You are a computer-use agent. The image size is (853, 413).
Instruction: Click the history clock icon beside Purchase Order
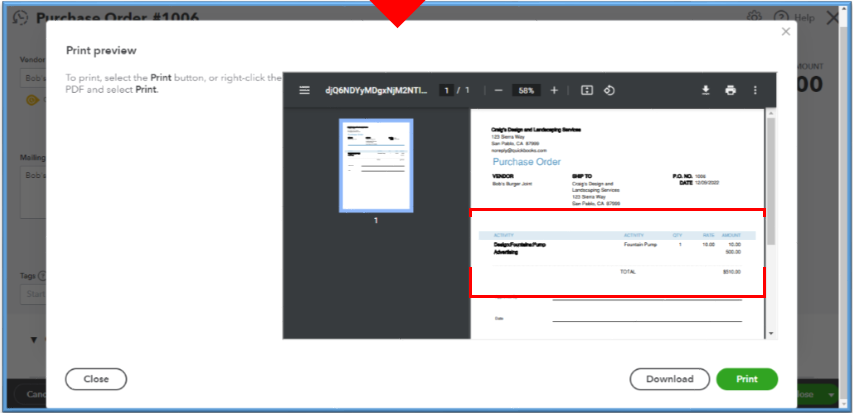click(21, 17)
